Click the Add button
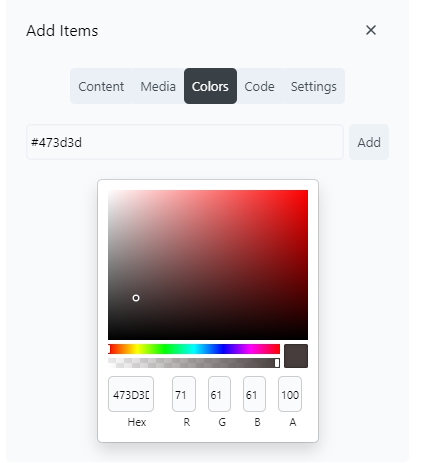Image resolution: width=421 pixels, height=463 pixels. [x=369, y=142]
